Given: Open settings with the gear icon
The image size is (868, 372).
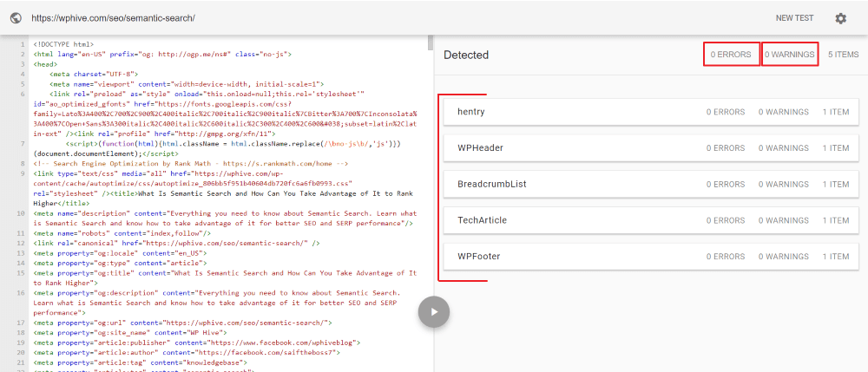Looking at the screenshot, I should (x=840, y=18).
